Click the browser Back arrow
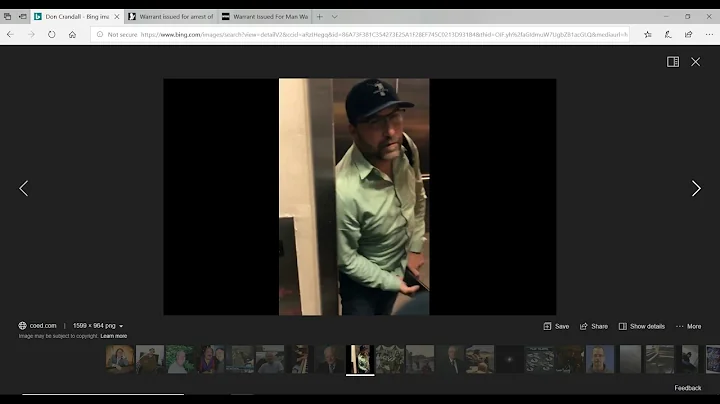Viewport: 720px width, 404px height. 10,34
